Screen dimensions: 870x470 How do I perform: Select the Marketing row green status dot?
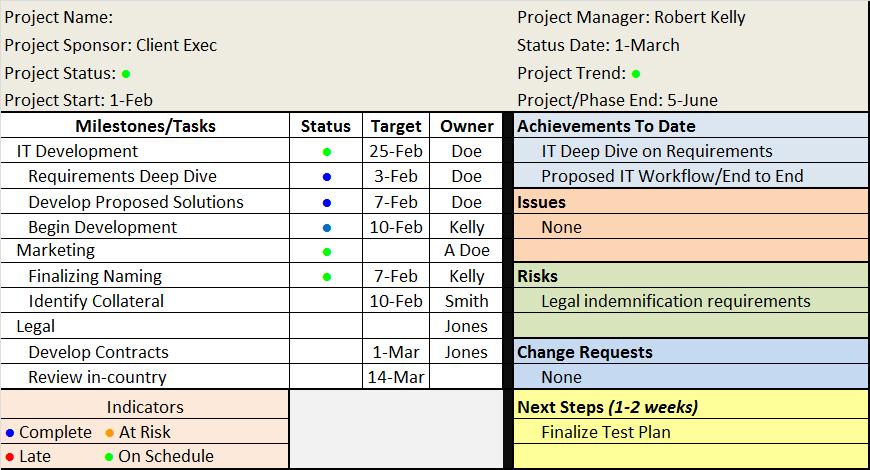[x=327, y=252]
